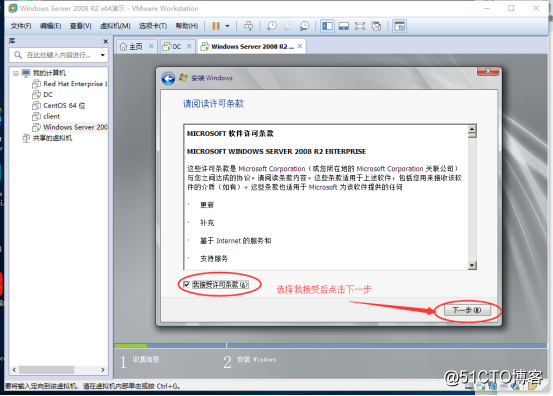Click the back arrow in 安装 Windows dialog
The width and height of the screenshot is (553, 396).
[168, 78]
